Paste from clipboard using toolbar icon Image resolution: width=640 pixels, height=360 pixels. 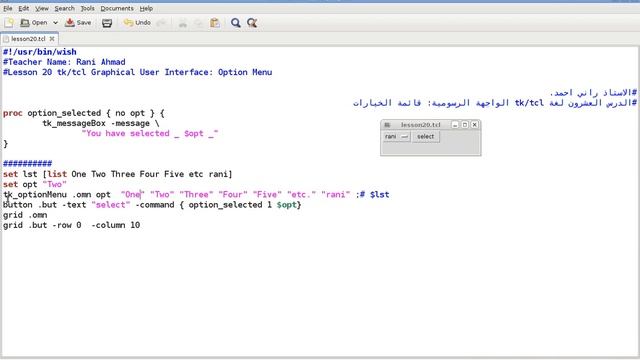pos(215,23)
